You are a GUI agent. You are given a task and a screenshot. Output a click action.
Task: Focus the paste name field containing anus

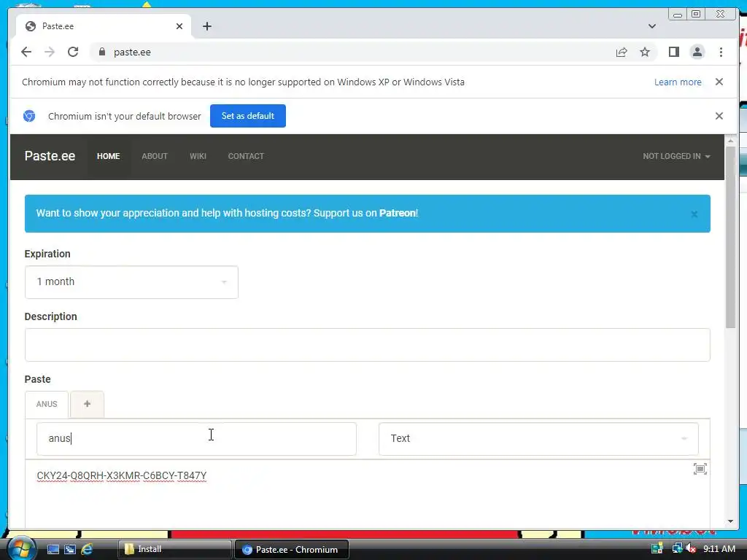click(196, 438)
